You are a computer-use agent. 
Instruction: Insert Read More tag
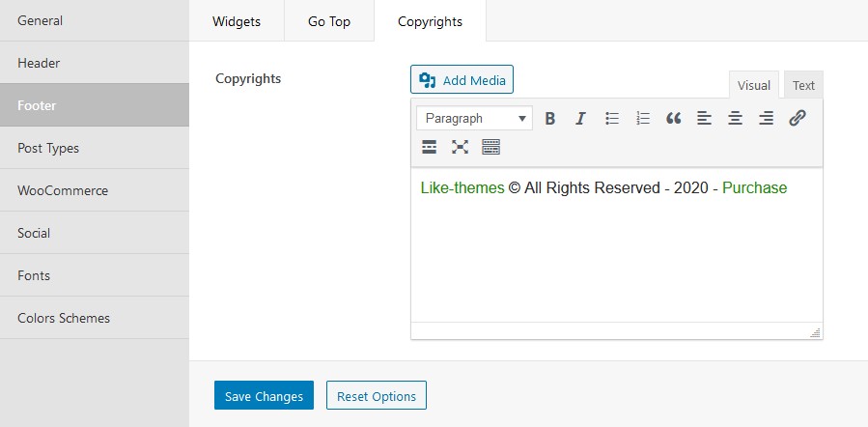pyautogui.click(x=429, y=147)
